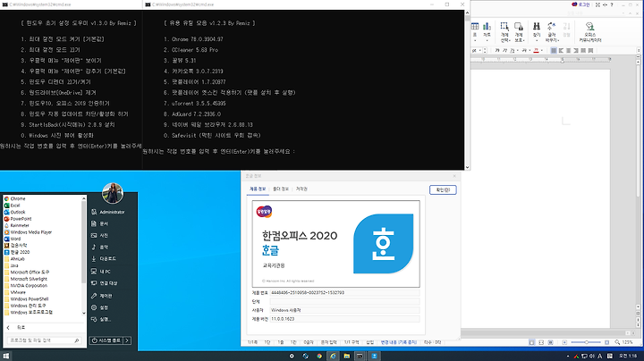
Task: Toggle italic formatting in Hangul toolbar
Action: (x=504, y=50)
